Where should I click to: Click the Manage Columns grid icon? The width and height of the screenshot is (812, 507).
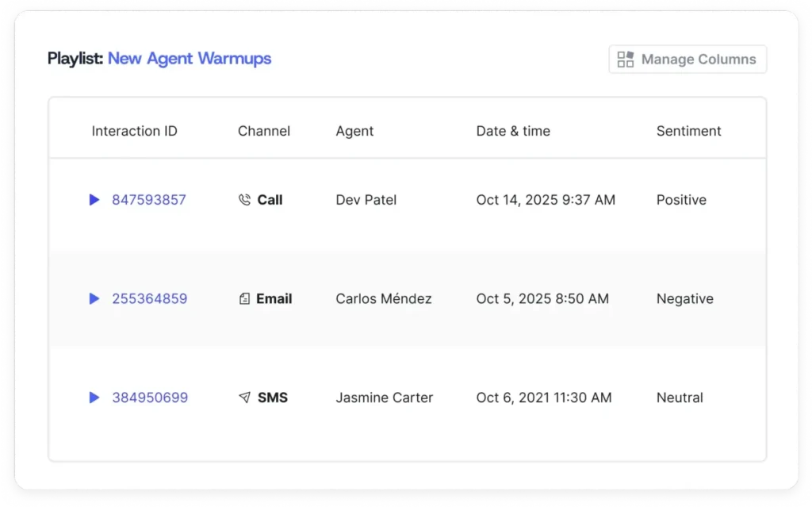click(623, 59)
